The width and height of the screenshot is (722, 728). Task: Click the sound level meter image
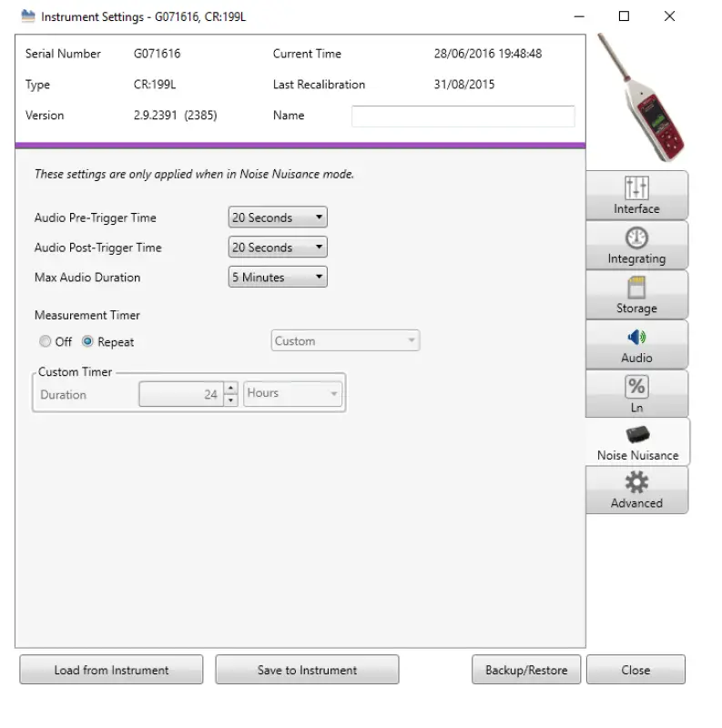coord(642,97)
